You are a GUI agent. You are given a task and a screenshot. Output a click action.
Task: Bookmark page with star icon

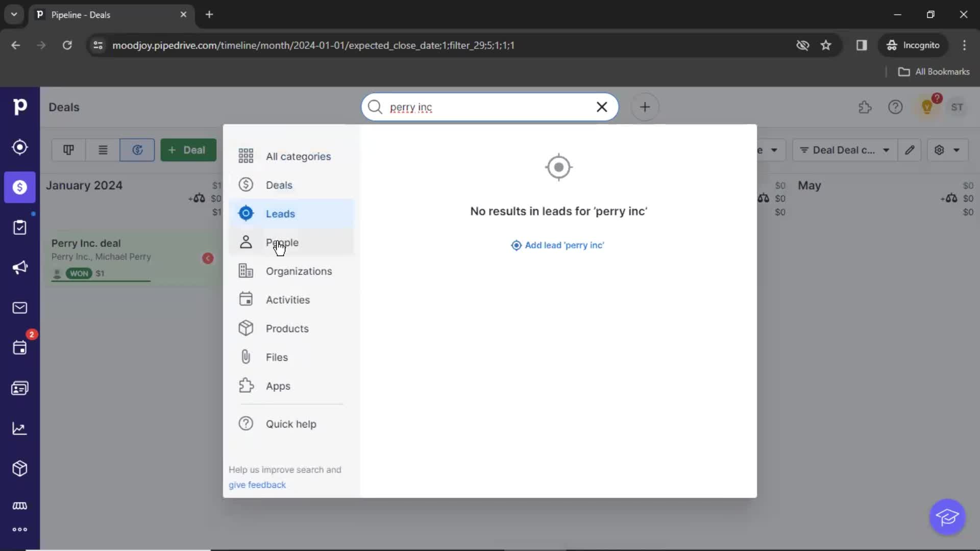(x=826, y=45)
